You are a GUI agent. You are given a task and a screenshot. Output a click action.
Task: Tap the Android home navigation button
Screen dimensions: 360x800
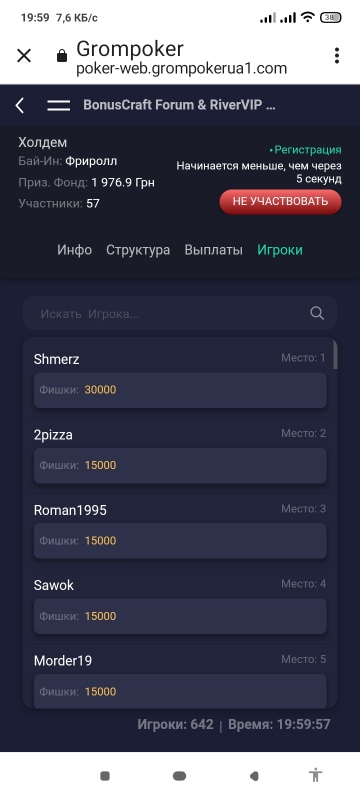click(179, 776)
